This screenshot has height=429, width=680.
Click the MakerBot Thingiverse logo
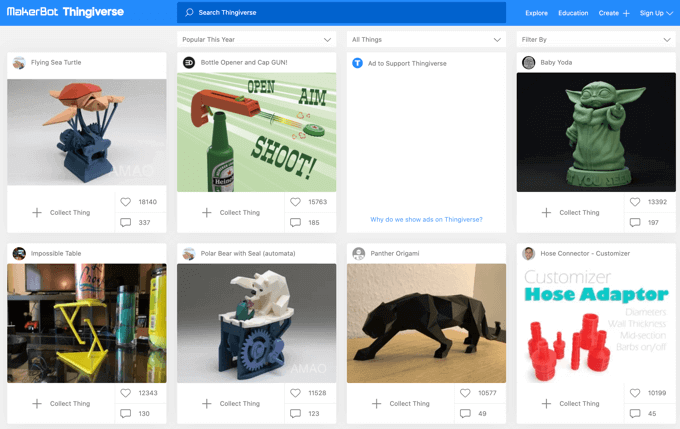(65, 12)
